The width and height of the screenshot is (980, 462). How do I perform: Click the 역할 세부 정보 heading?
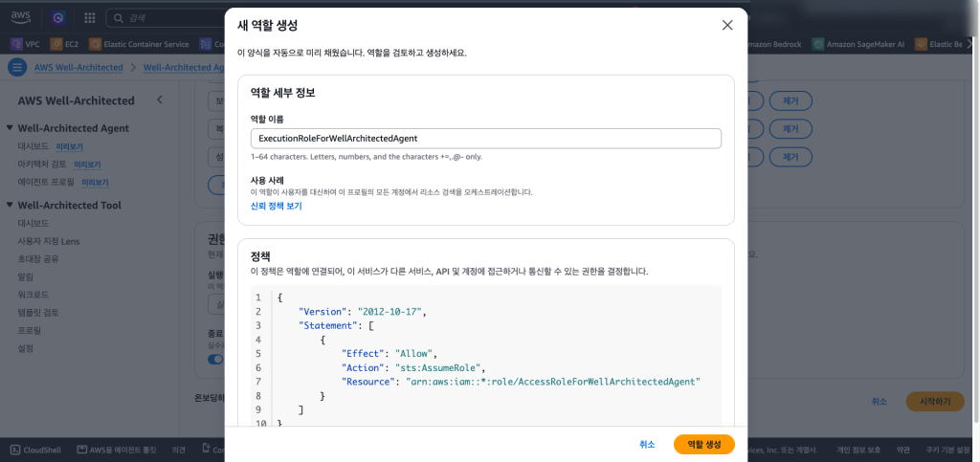pyautogui.click(x=283, y=94)
